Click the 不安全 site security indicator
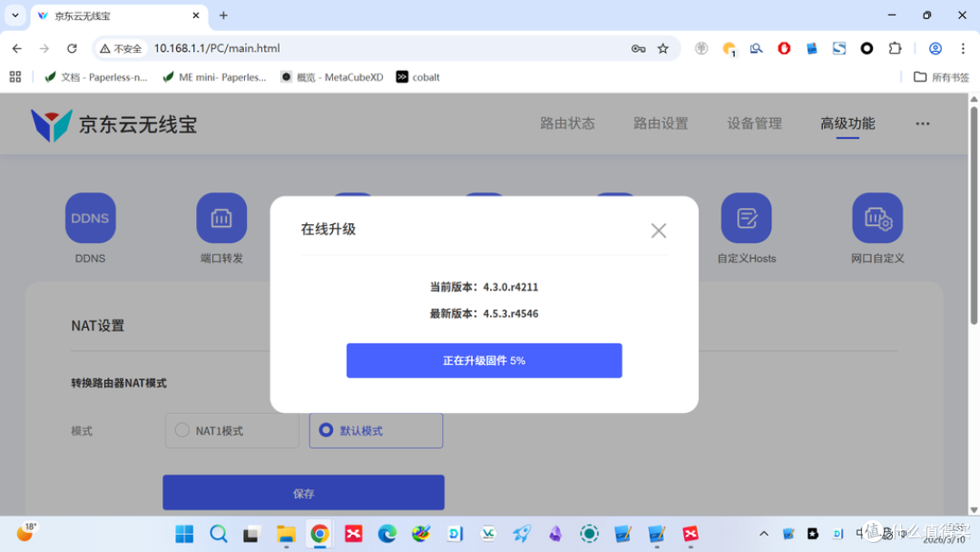The image size is (980, 552). tap(121, 48)
